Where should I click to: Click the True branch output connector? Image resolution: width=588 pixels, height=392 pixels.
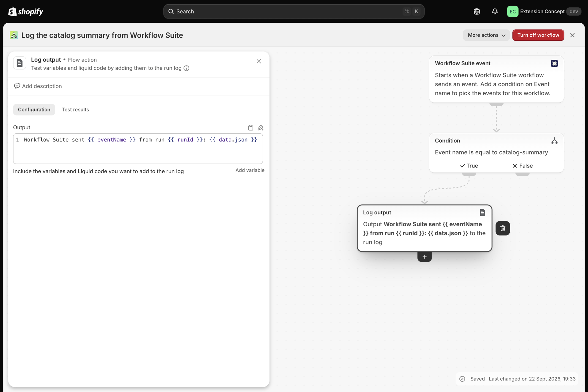469,174
